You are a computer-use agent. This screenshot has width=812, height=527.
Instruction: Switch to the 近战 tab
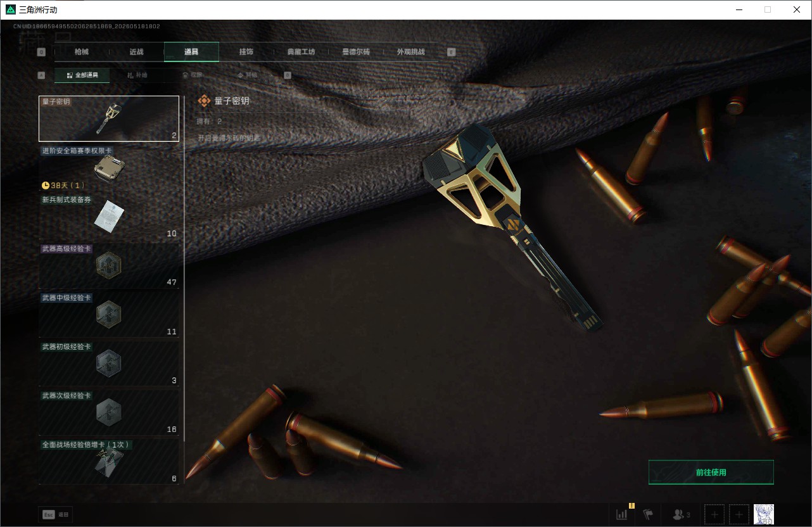136,52
